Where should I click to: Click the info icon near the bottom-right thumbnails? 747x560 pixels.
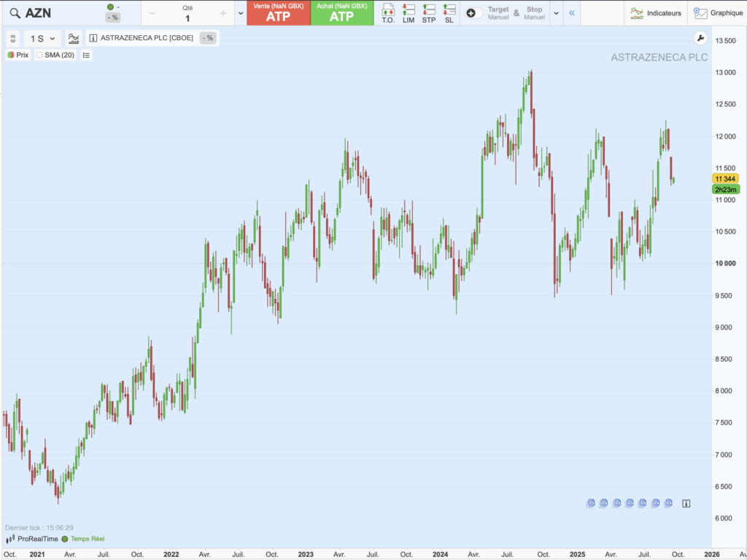(685, 502)
